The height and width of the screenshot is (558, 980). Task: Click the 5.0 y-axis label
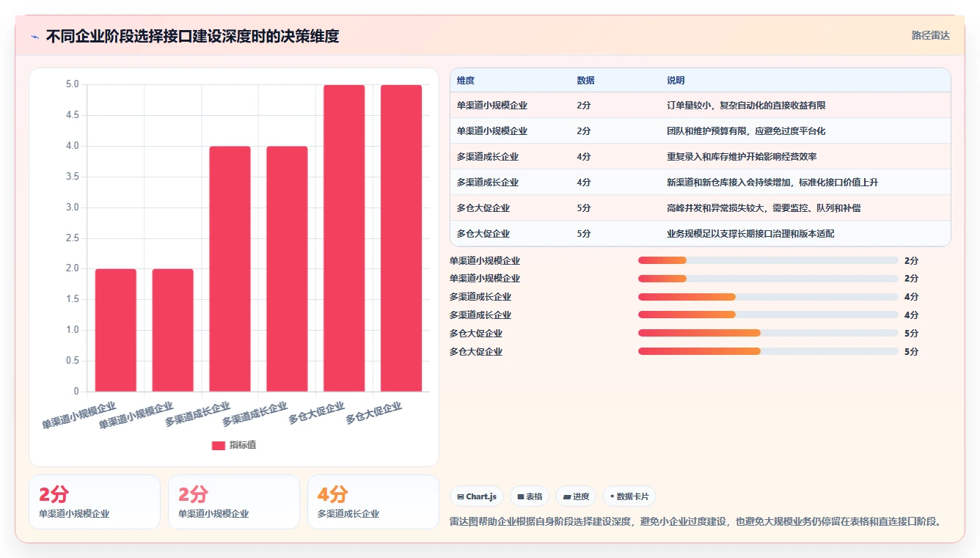pyautogui.click(x=72, y=84)
